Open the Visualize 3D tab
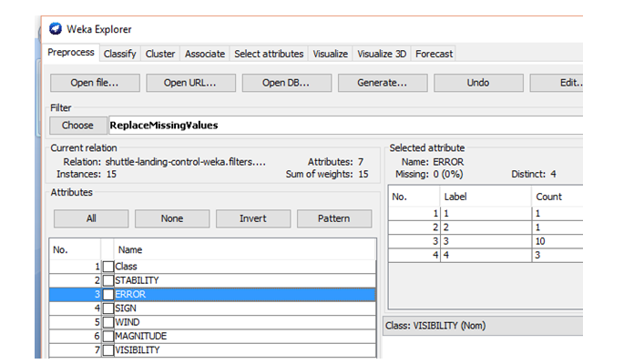Viewport: 634px width, 364px height. coord(382,54)
